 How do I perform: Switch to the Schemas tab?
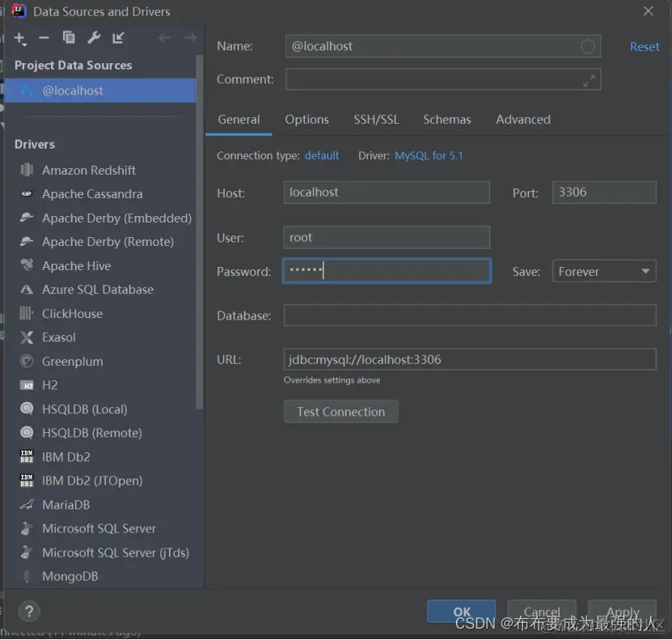click(x=447, y=120)
